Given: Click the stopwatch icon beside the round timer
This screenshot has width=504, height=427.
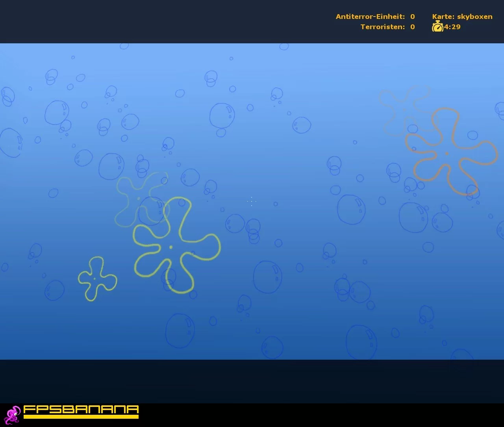Looking at the screenshot, I should (437, 27).
